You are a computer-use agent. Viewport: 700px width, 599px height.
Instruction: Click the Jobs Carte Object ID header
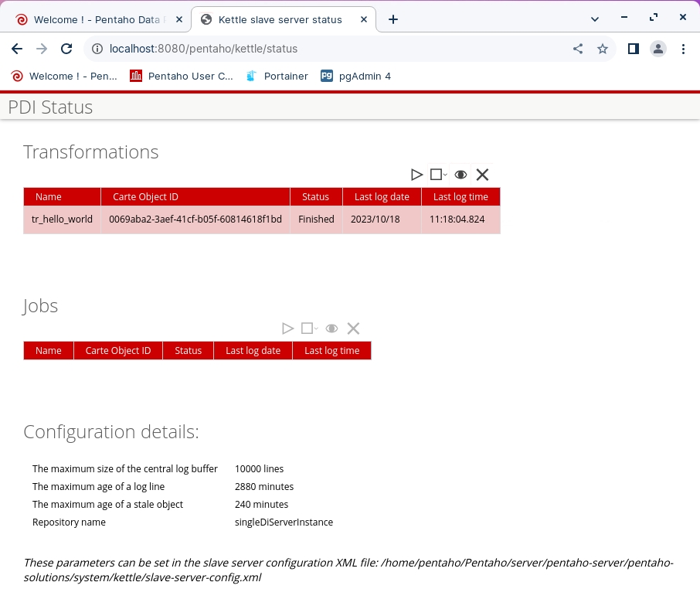118,351
